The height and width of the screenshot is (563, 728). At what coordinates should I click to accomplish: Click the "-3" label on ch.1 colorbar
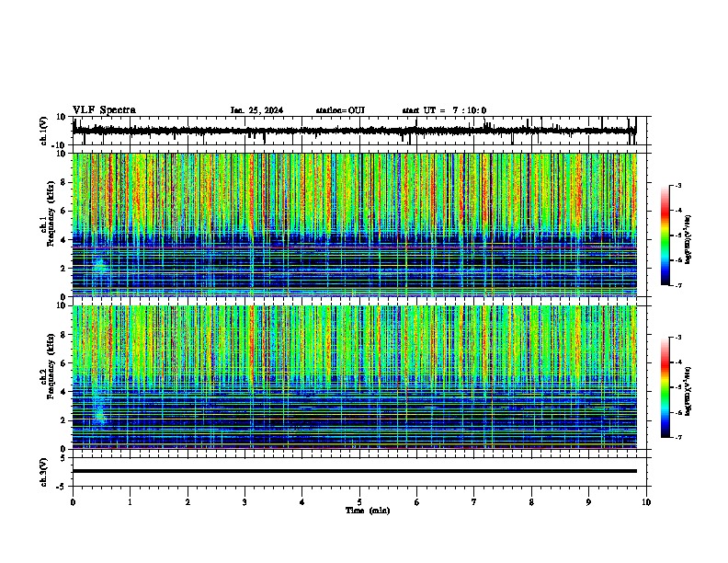tap(677, 185)
